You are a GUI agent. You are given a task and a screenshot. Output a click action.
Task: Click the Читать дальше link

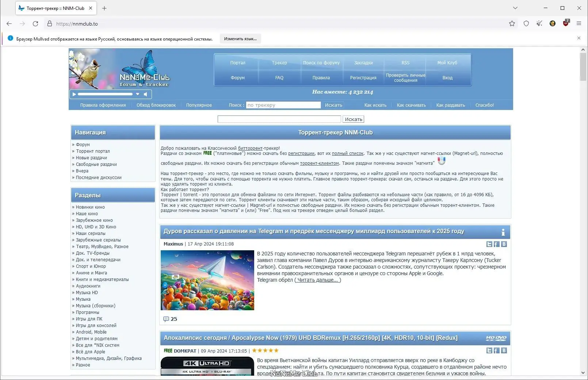[x=318, y=280]
